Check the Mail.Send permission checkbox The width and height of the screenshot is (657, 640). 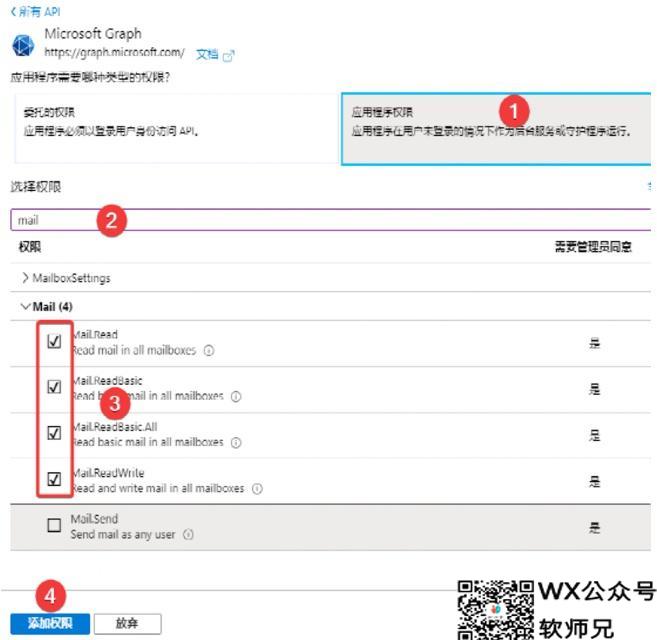pyautogui.click(x=54, y=525)
